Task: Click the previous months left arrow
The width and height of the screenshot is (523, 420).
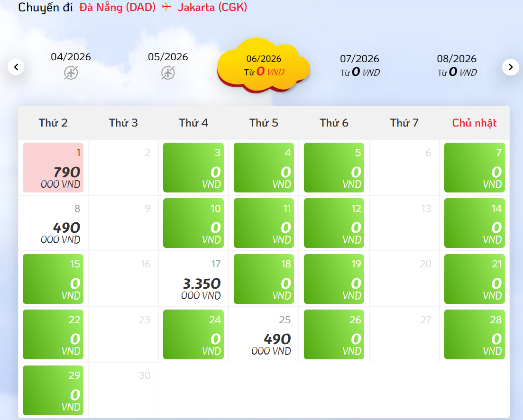Action: tap(16, 67)
